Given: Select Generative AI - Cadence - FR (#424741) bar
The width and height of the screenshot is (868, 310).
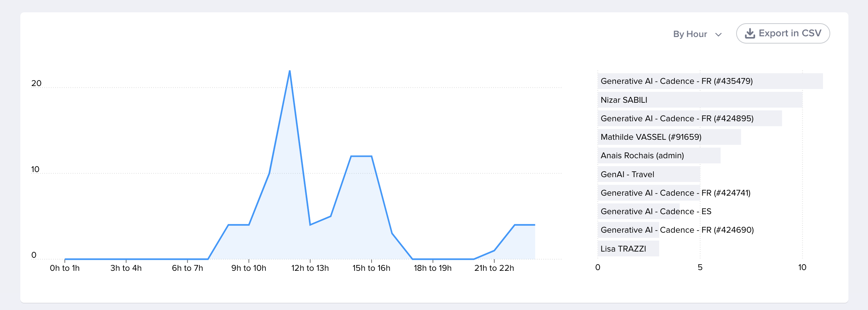Looking at the screenshot, I should tap(649, 193).
